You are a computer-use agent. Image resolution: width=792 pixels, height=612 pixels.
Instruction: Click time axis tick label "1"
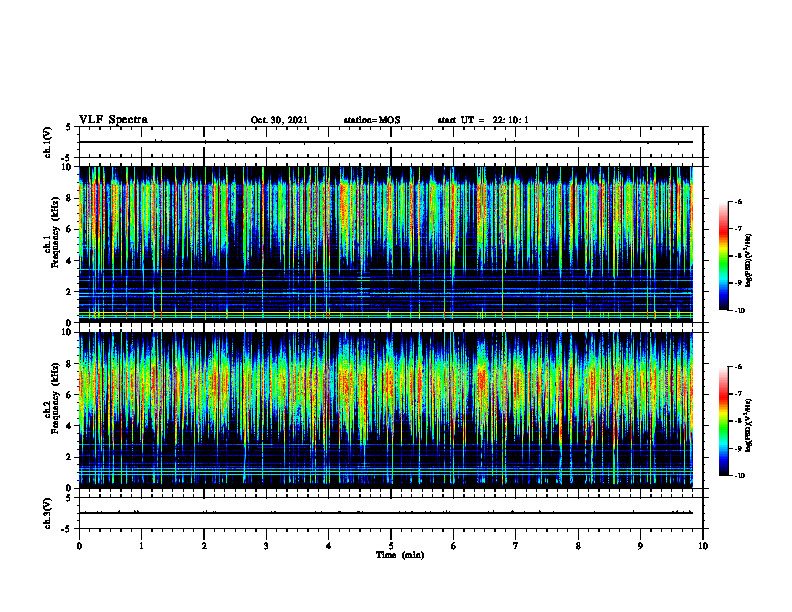[x=141, y=546]
